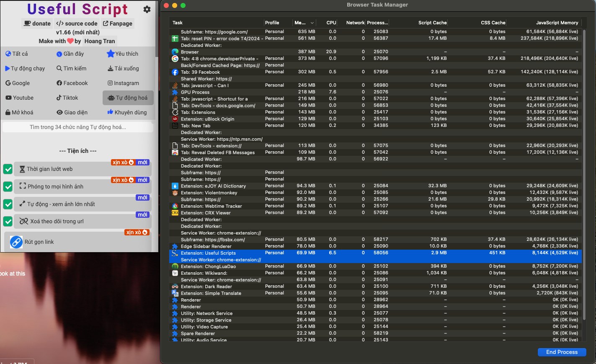Click the Violentmonkey extension icon
This screenshot has height=364, width=596.
point(175,193)
